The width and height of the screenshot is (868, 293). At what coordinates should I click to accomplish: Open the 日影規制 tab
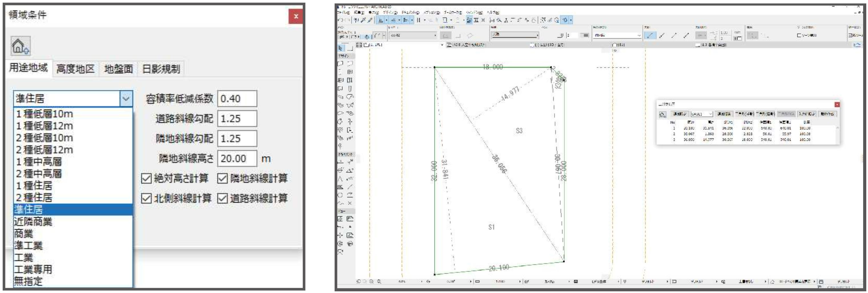click(x=161, y=69)
